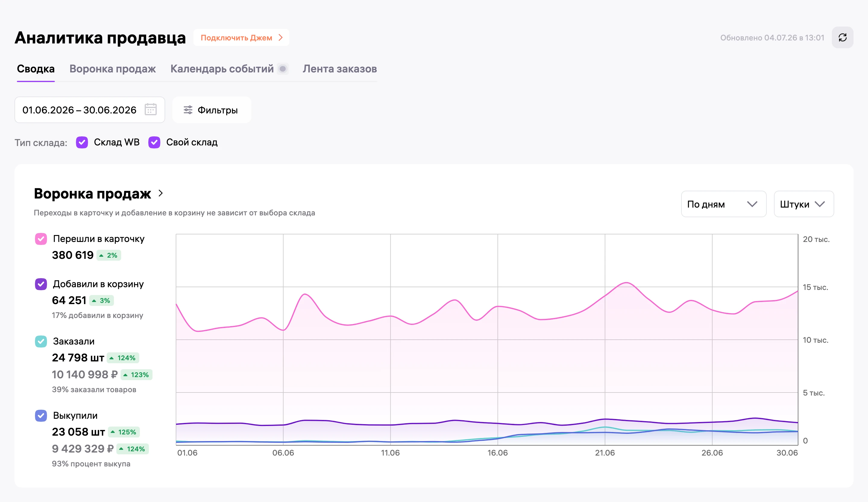Click the dot badge beside Календарь событий
This screenshot has width=868, height=502.
point(283,68)
